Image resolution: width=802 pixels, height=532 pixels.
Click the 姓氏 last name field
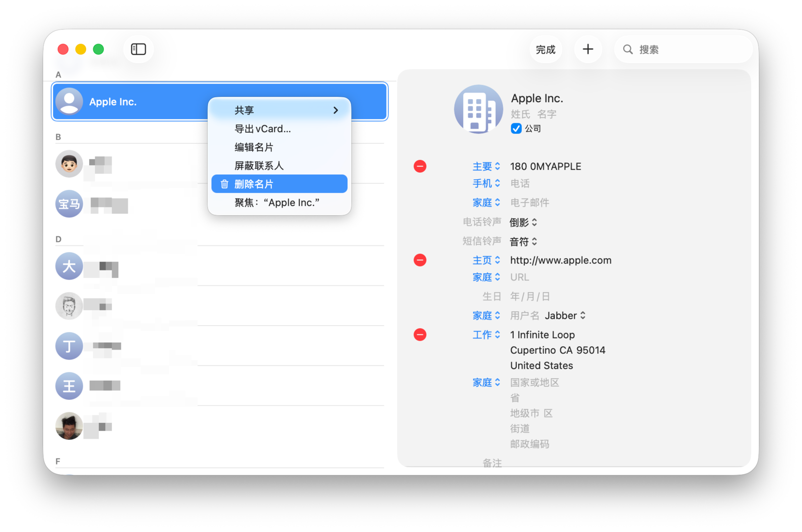coord(520,114)
